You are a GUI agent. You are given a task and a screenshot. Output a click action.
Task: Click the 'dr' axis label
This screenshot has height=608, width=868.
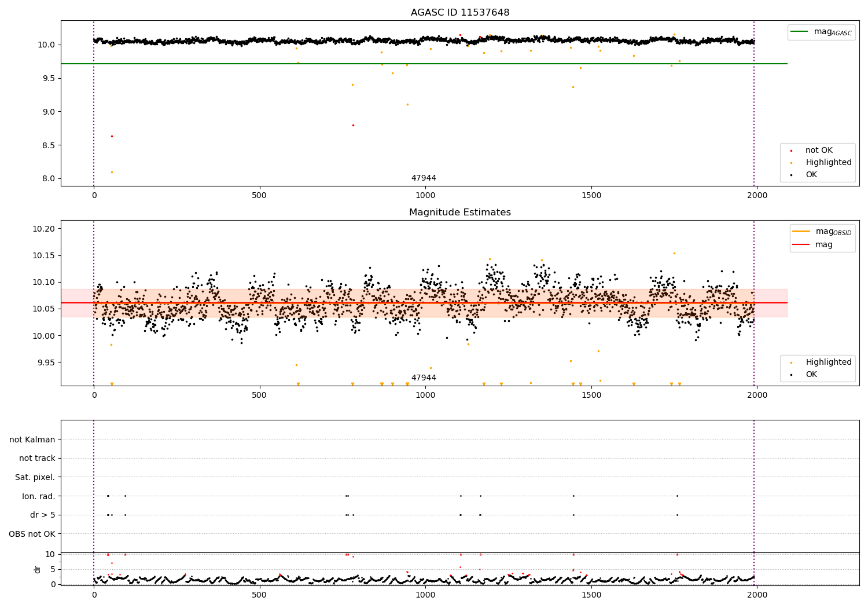[38, 569]
